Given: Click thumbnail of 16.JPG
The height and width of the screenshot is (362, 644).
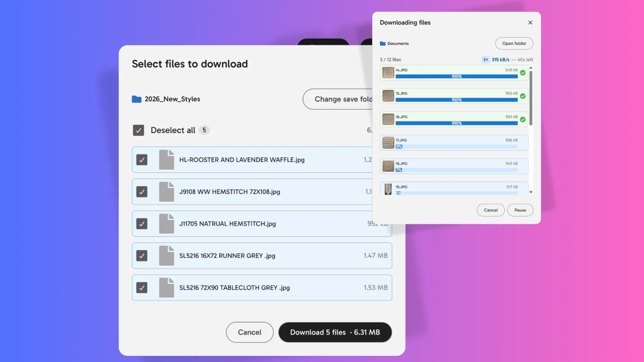Looking at the screenshot, I should pyautogui.click(x=388, y=119).
